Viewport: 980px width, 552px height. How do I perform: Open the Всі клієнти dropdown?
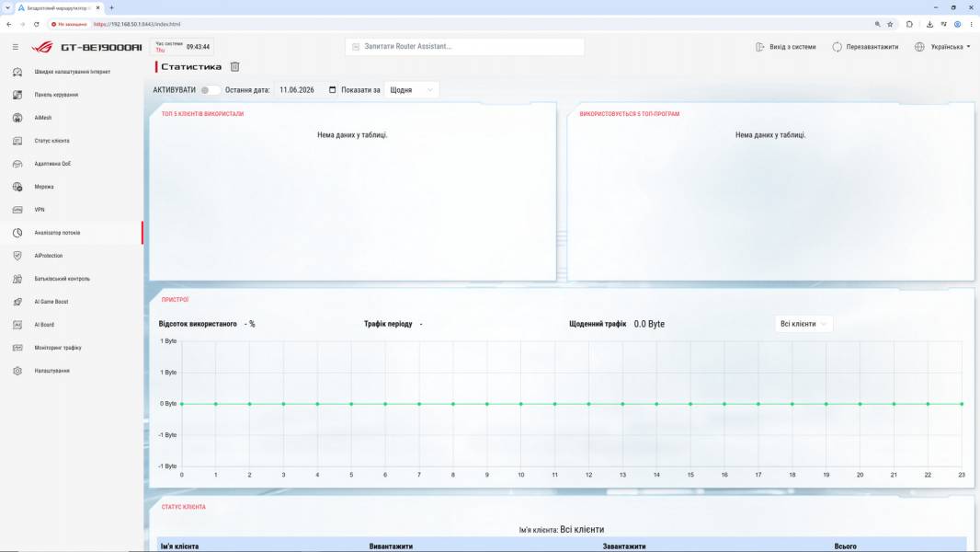[x=803, y=324]
